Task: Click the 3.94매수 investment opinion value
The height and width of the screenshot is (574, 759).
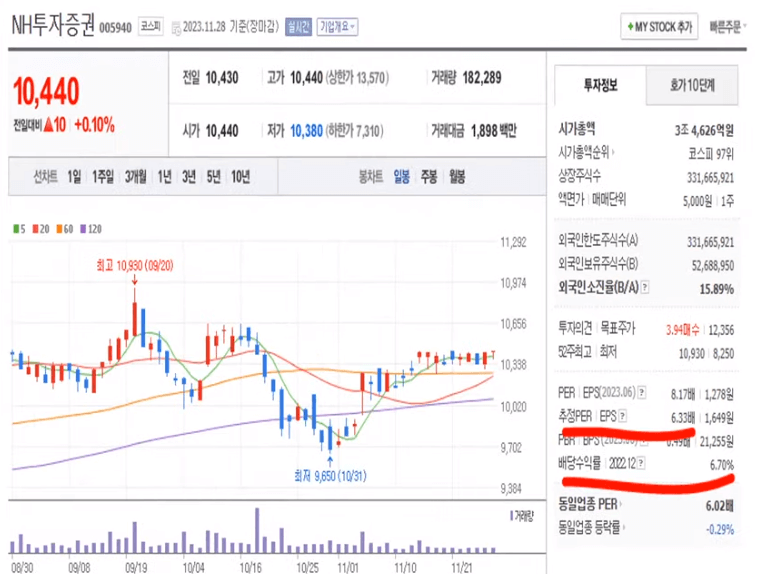Action: [683, 330]
